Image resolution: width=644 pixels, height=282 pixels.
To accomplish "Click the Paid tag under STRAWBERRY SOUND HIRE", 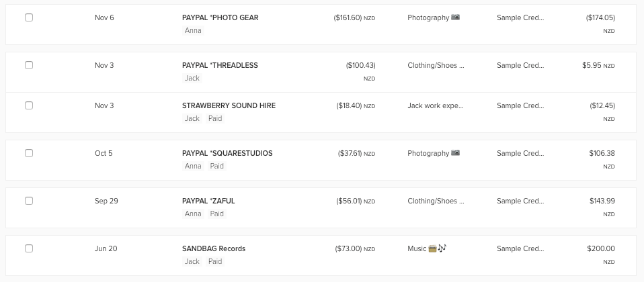I will point(215,118).
